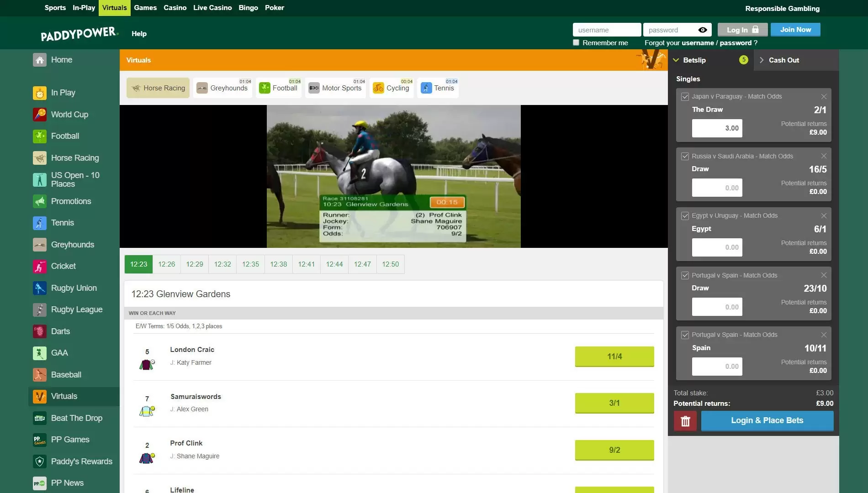Viewport: 868px width, 493px height.
Task: Select the Virtuals sidebar icon
Action: (40, 396)
